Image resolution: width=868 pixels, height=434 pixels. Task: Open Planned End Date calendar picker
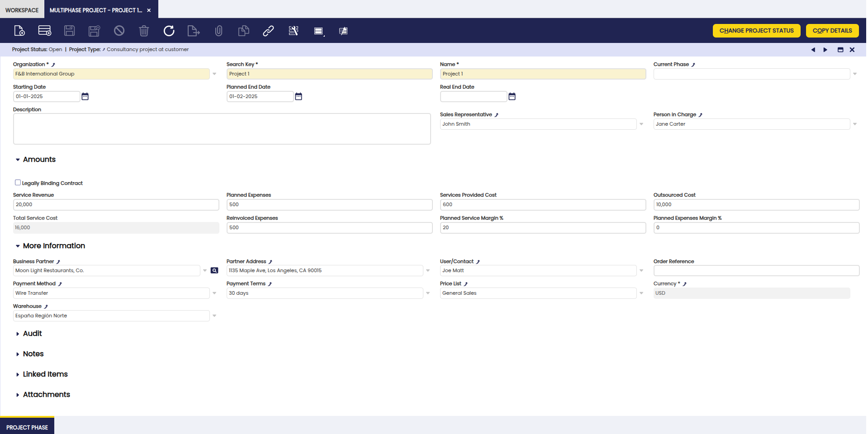point(299,96)
